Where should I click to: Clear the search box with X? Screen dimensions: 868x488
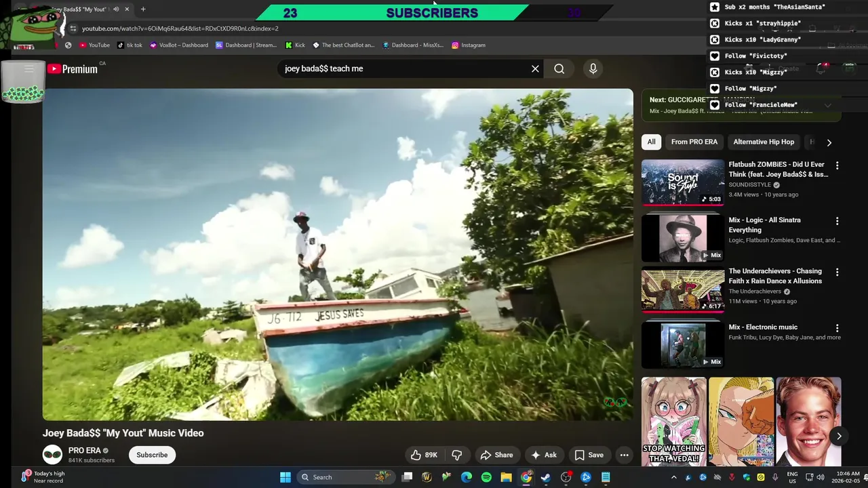point(535,68)
